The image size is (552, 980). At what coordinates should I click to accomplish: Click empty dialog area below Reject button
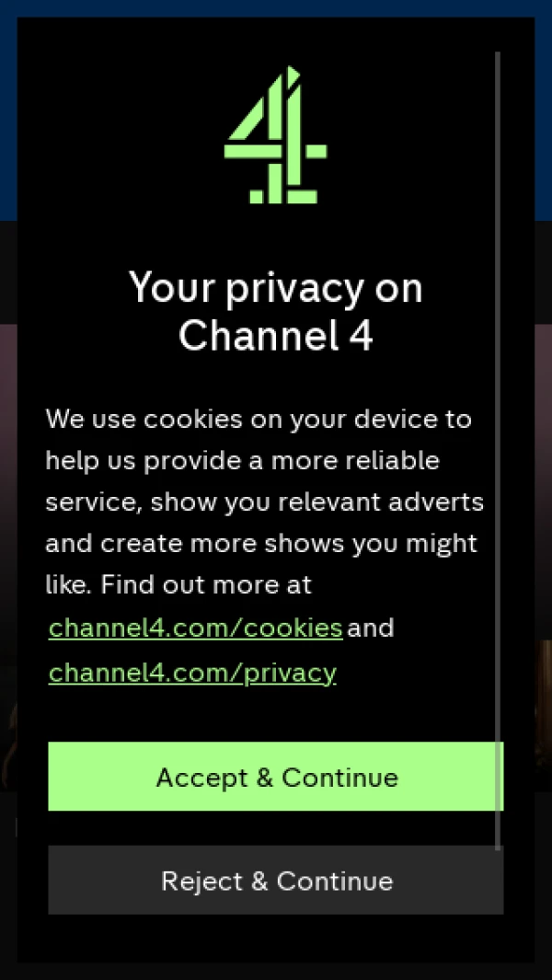tap(276, 938)
